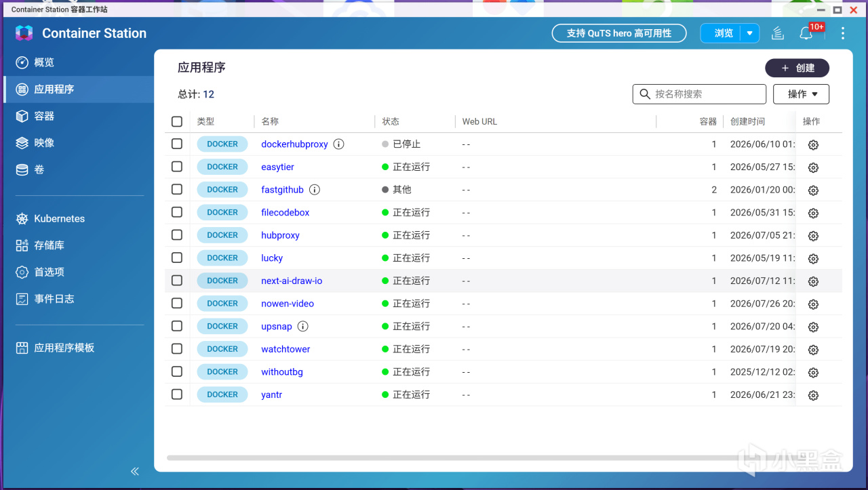
Task: Click the Container Station logo icon
Action: tap(24, 33)
